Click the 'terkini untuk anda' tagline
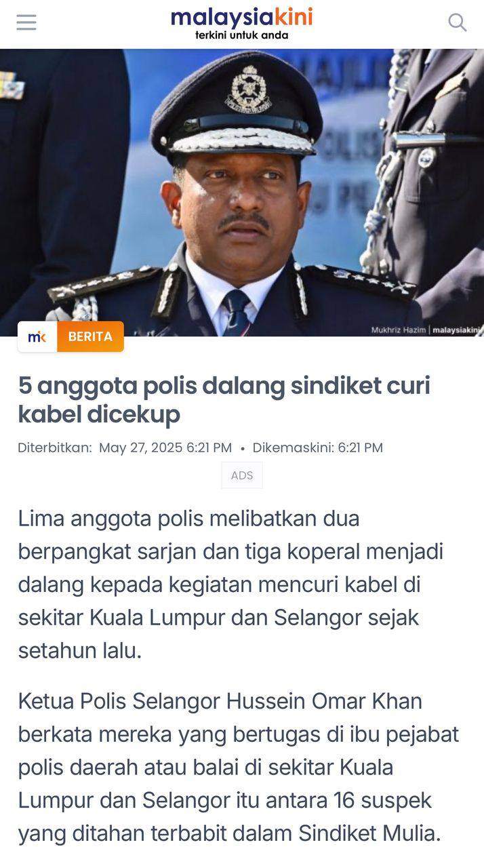Screen dimensions: 484x868 tap(241, 35)
